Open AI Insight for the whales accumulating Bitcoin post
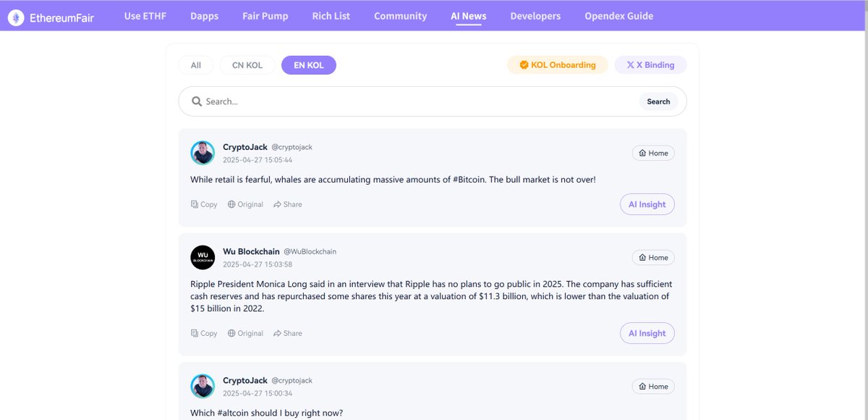The height and width of the screenshot is (420, 868). click(647, 204)
